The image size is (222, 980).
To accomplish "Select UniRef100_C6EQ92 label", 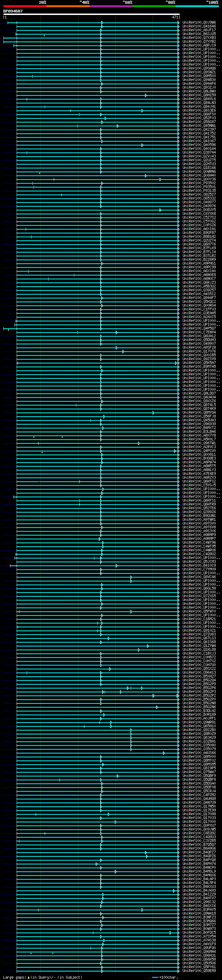I will (199, 833).
